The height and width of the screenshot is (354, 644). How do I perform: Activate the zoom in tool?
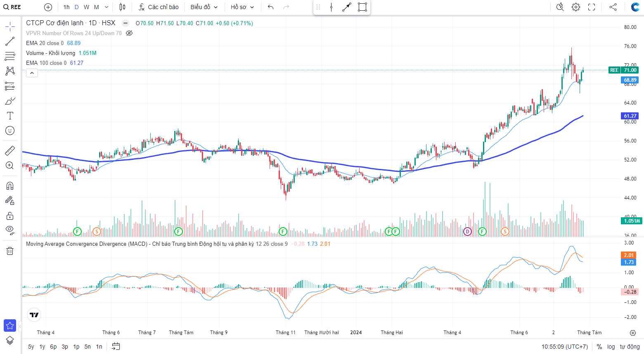pyautogui.click(x=10, y=166)
